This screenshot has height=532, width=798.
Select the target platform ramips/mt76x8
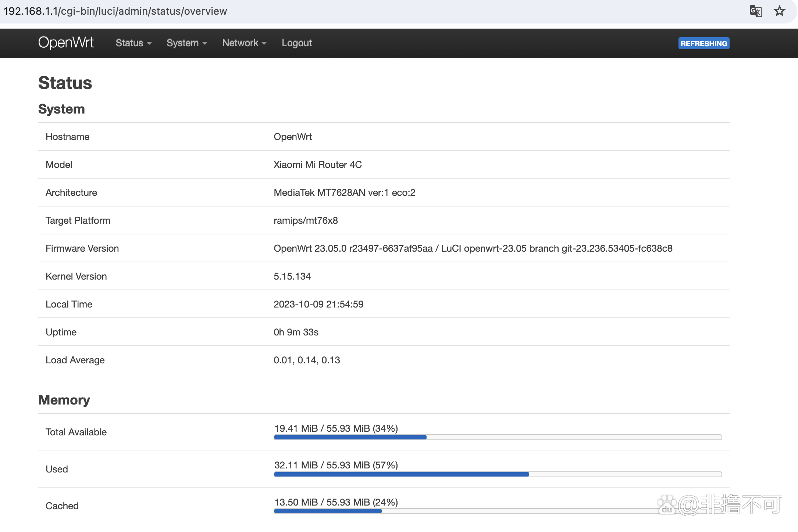coord(306,220)
